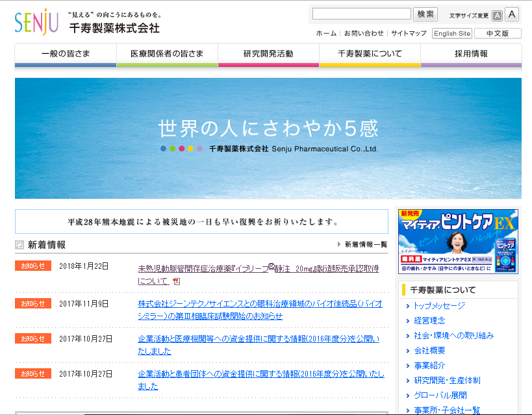This screenshot has width=532, height=415.
Task: Open the ジーンテクノサイエンス biosimilar news link
Action: click(260, 310)
